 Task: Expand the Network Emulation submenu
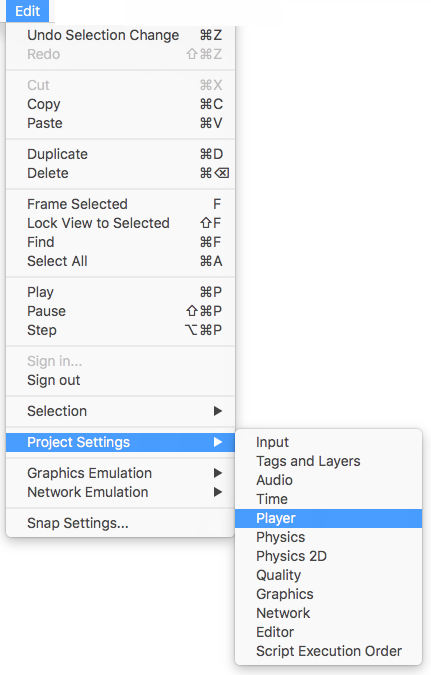121,492
